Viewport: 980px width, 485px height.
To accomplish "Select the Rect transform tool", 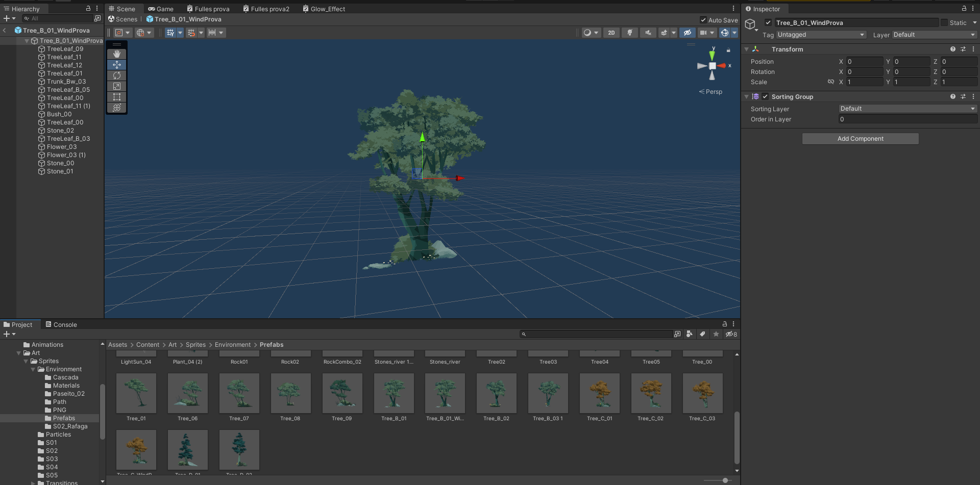I will pyautogui.click(x=117, y=97).
